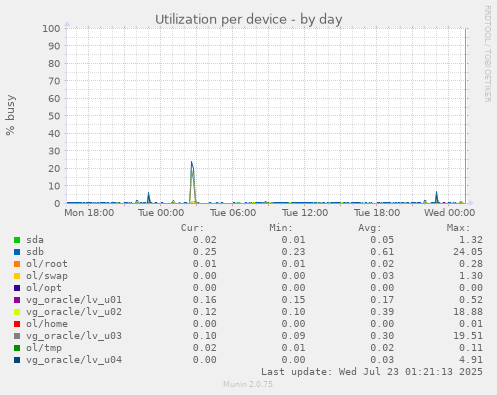Click the ol/tmp dark green swatch

click(x=17, y=348)
